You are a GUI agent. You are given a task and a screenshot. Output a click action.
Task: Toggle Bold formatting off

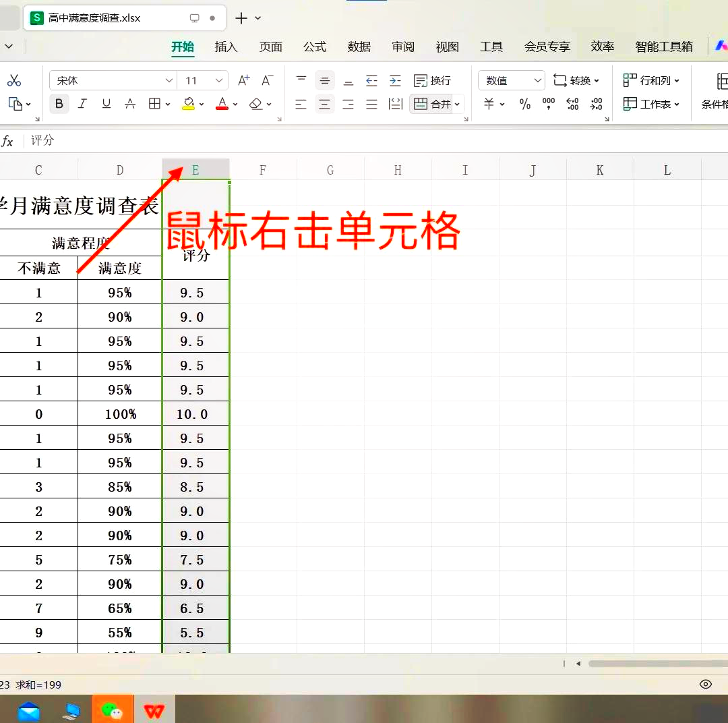[x=59, y=104]
